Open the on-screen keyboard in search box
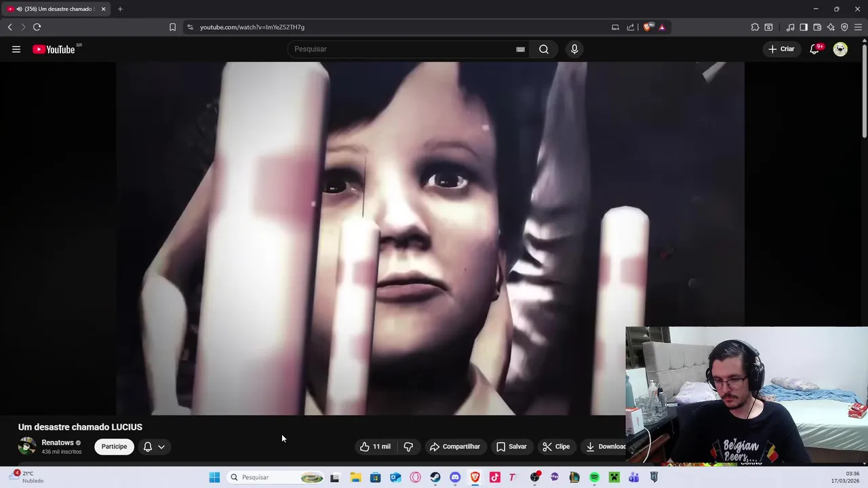This screenshot has width=868, height=488. pos(520,49)
